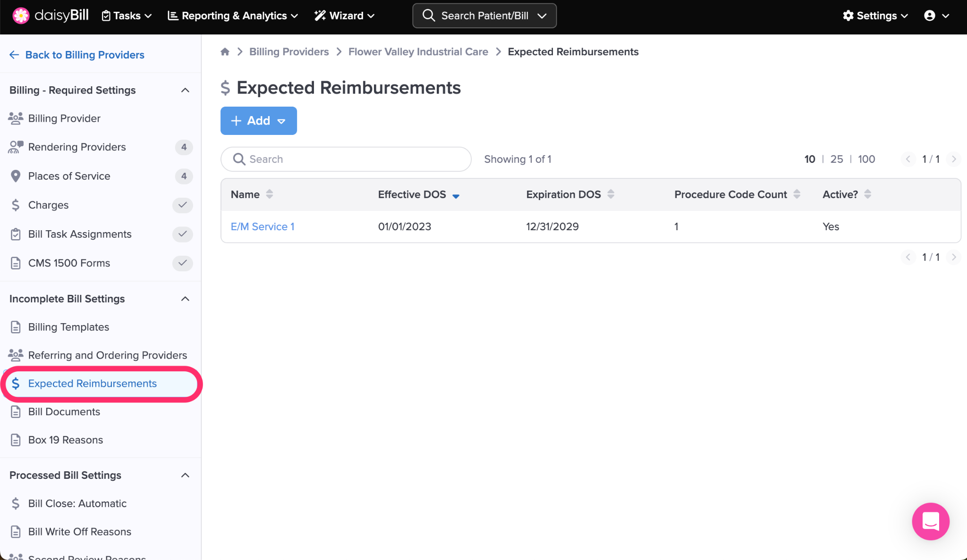Click the Rendering Providers sidebar icon
The width and height of the screenshot is (967, 560).
(16, 147)
